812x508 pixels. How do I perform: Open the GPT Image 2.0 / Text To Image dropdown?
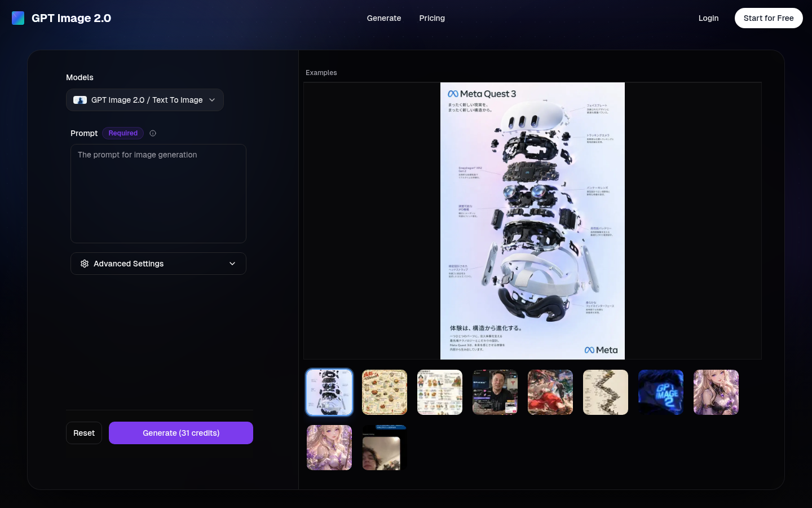pos(145,100)
